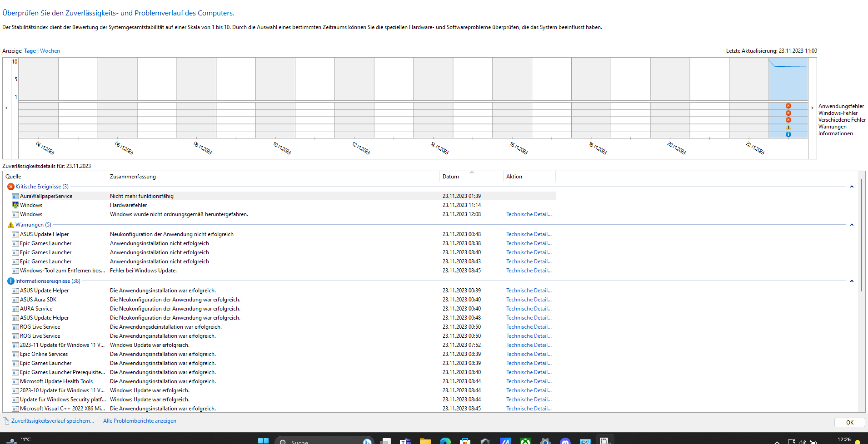Click the Informationen blue icon in the chart

pyautogui.click(x=788, y=134)
